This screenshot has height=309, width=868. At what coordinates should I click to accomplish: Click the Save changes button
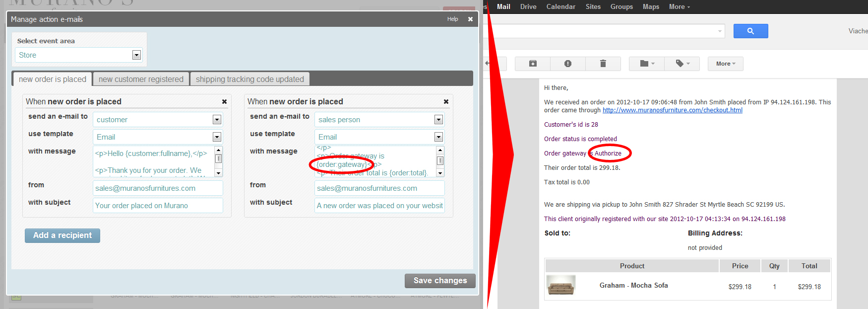tap(440, 281)
